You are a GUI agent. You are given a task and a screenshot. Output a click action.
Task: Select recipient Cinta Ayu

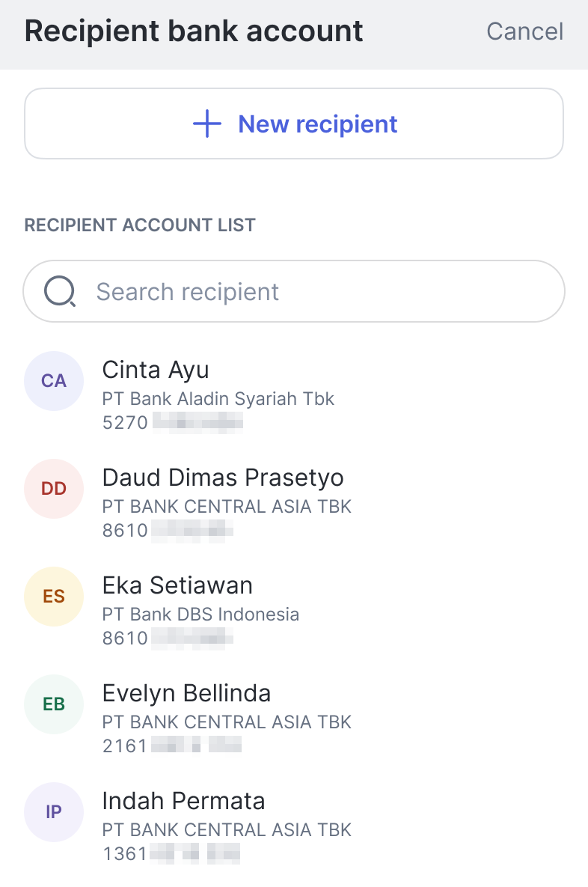click(156, 370)
